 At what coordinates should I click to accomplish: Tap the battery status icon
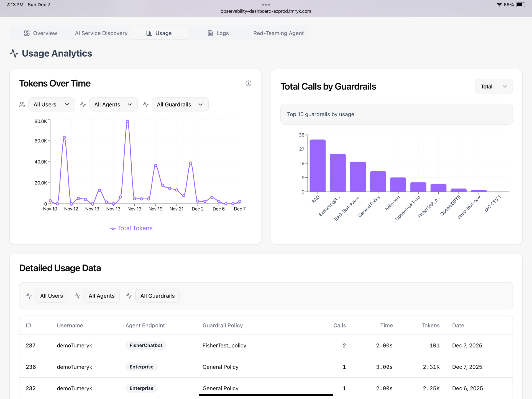[521, 4]
